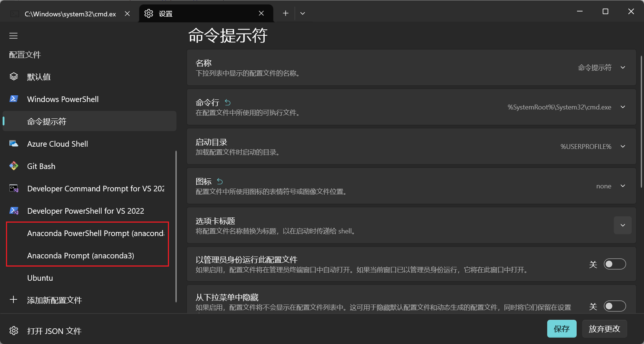Select the 命令提示符 profile
The image size is (644, 344).
(89, 121)
